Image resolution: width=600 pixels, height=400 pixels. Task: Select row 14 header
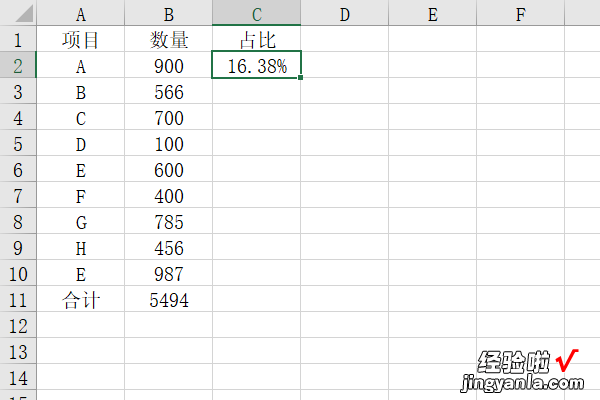[x=18, y=377]
